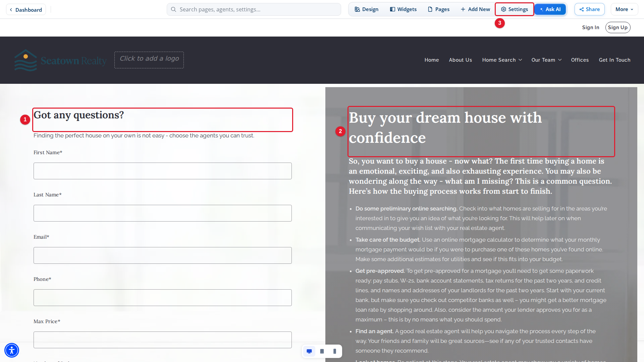Open the Offices nav item

pyautogui.click(x=580, y=60)
